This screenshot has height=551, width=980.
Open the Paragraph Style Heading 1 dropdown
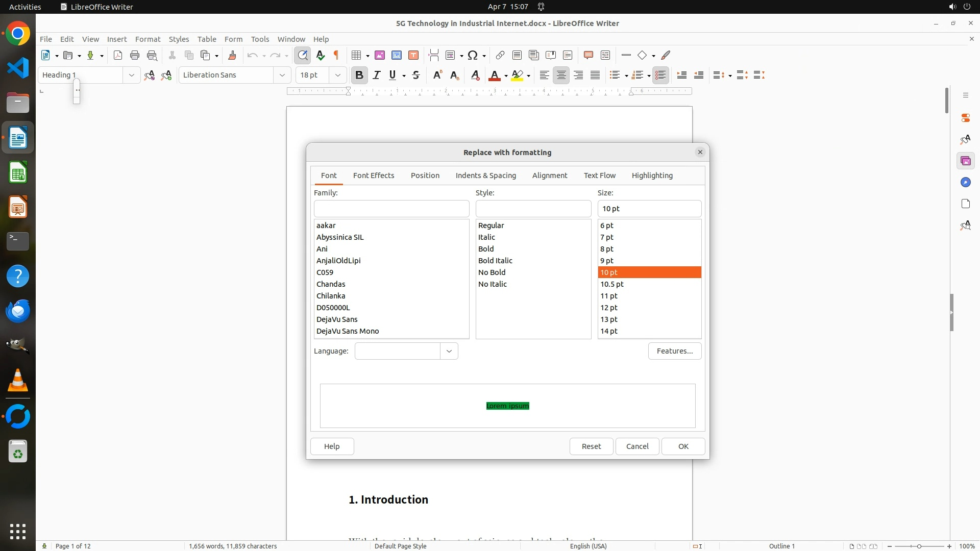(x=131, y=75)
